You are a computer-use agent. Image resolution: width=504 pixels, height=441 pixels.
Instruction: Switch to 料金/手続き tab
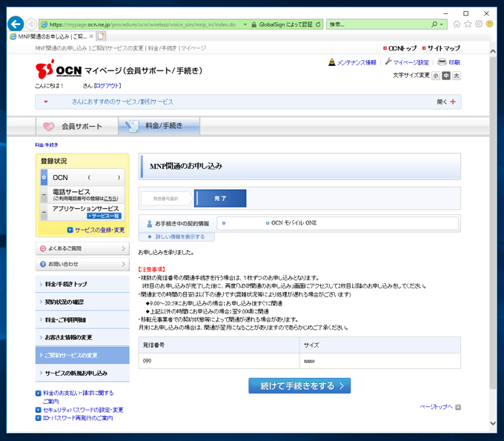(159, 126)
